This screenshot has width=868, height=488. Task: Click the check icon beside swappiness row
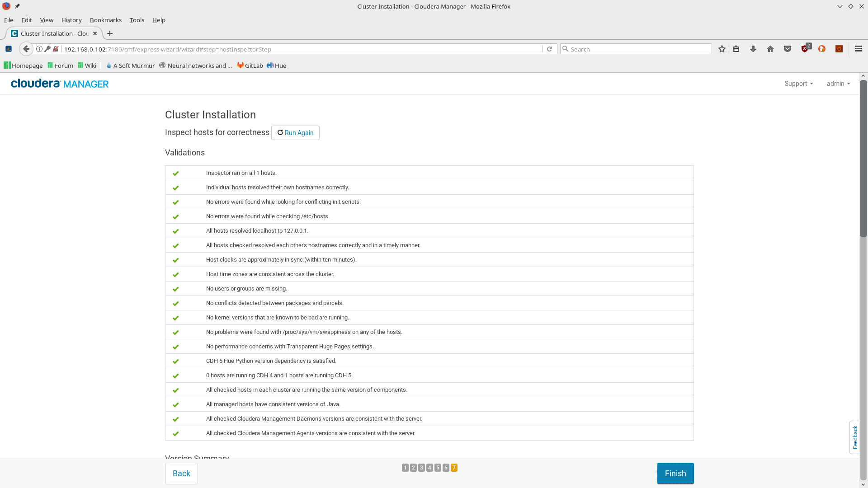click(175, 332)
